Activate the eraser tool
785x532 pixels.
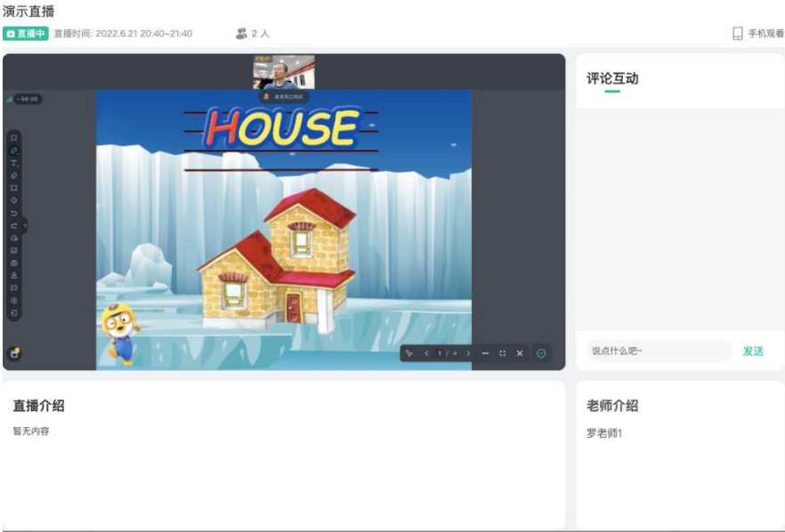click(x=14, y=175)
